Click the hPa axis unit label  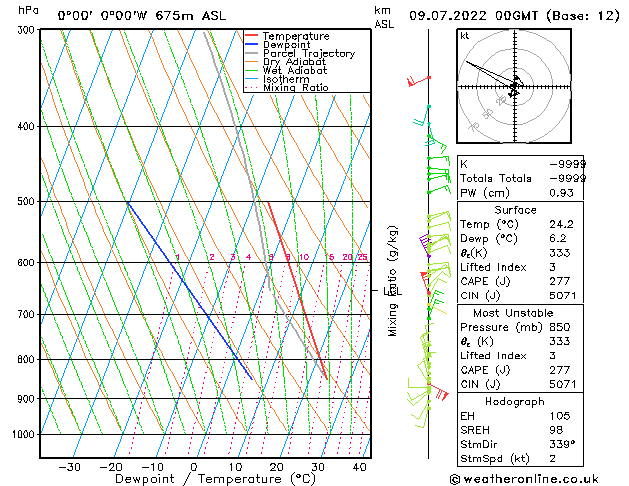click(28, 10)
